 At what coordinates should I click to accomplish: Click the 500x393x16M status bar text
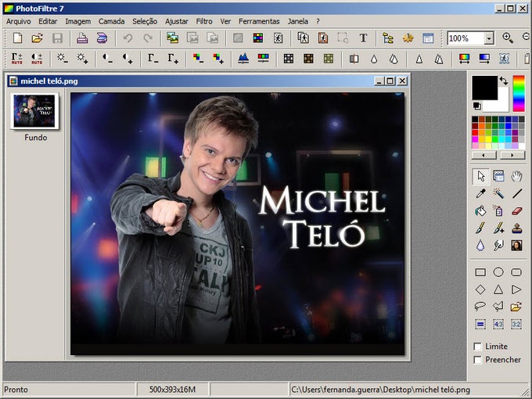tap(172, 390)
